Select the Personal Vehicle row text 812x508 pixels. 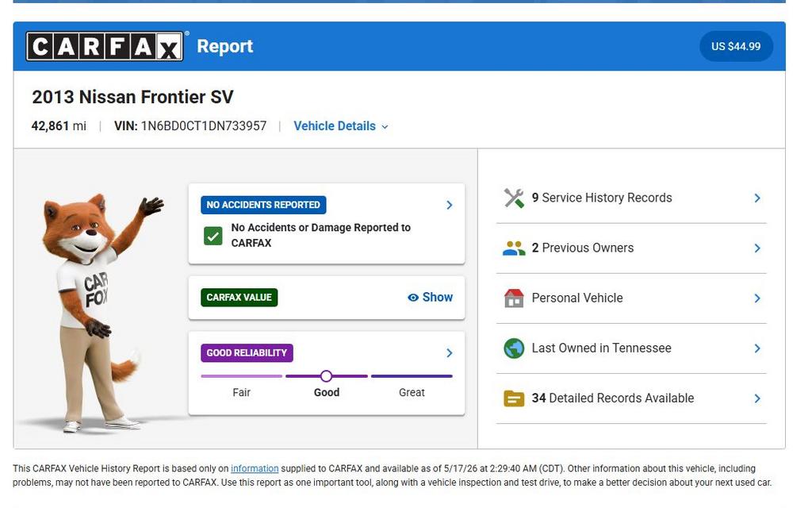tap(577, 298)
